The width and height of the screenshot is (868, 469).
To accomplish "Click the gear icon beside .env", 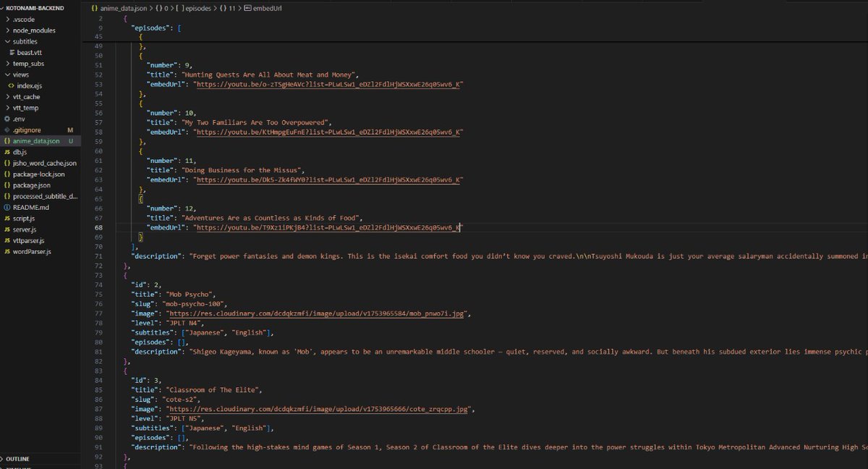I will [7, 119].
